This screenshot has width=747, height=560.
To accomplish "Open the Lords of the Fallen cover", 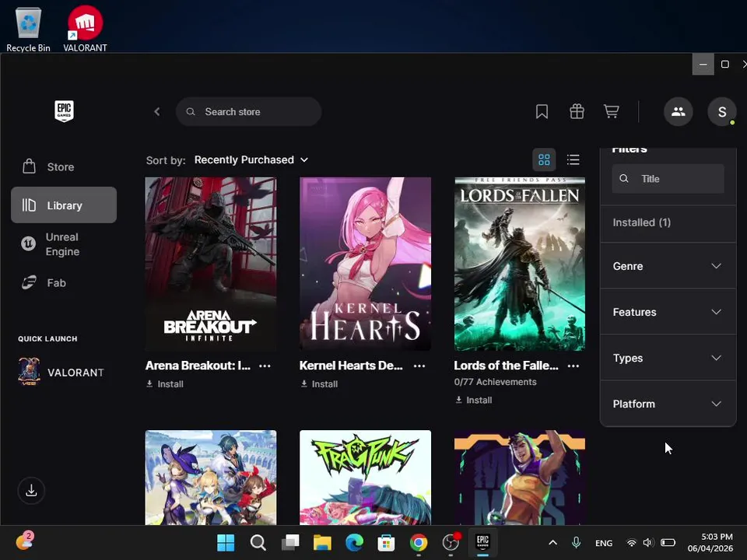I will click(520, 264).
